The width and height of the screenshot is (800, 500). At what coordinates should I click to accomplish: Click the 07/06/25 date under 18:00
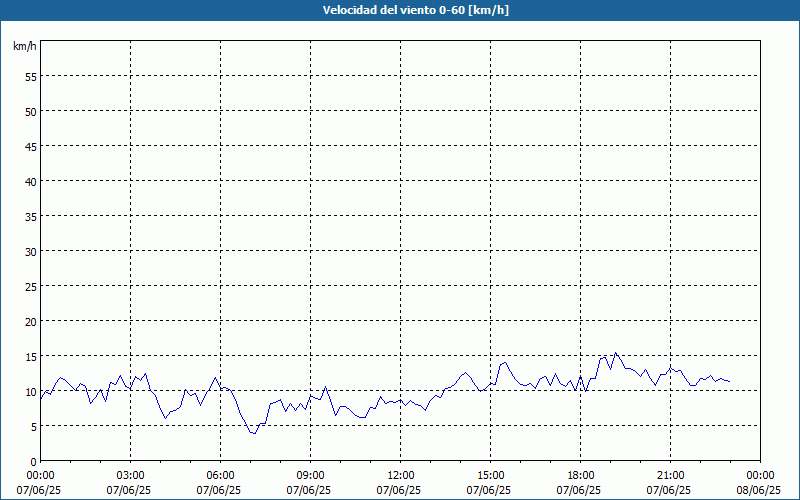[x=579, y=490]
